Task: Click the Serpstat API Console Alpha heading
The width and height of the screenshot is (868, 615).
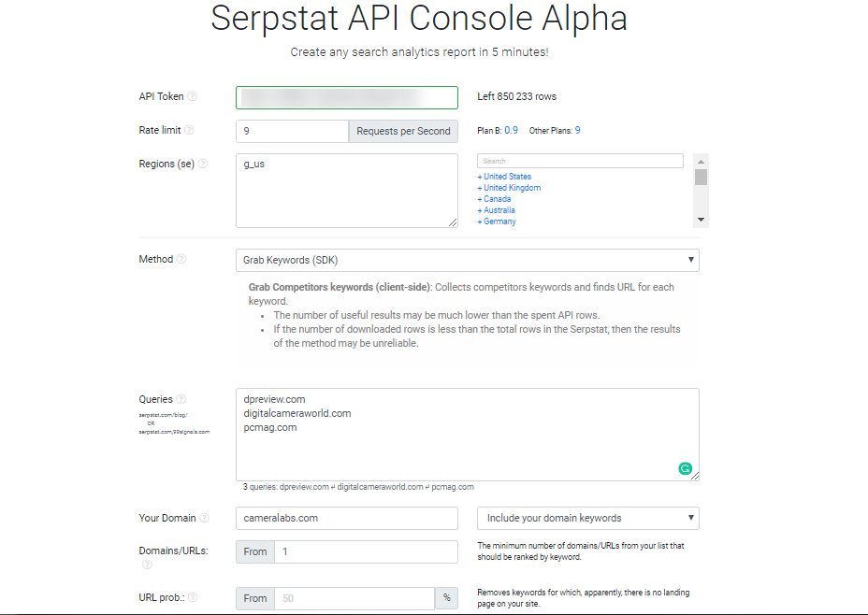Action: point(419,19)
